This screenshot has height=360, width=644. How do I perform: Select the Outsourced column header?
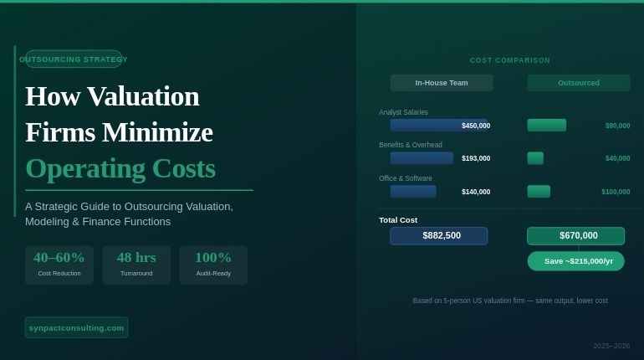point(579,83)
